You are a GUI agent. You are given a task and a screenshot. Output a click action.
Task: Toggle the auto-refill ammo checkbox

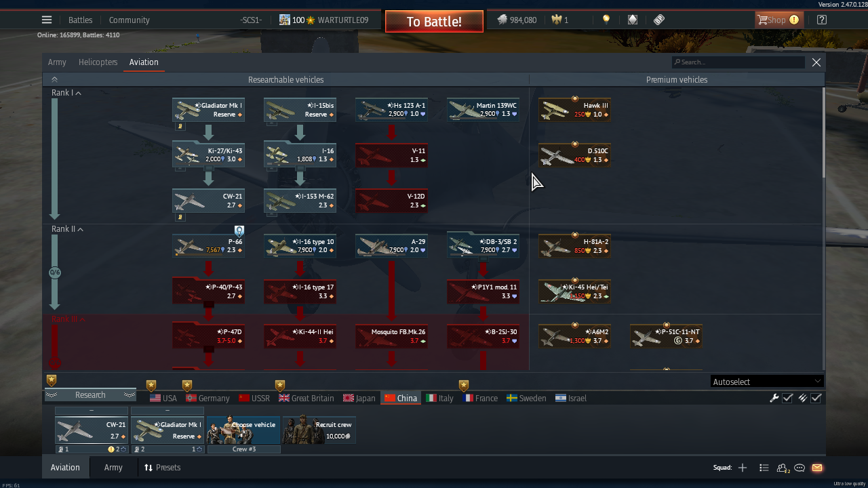click(x=816, y=398)
